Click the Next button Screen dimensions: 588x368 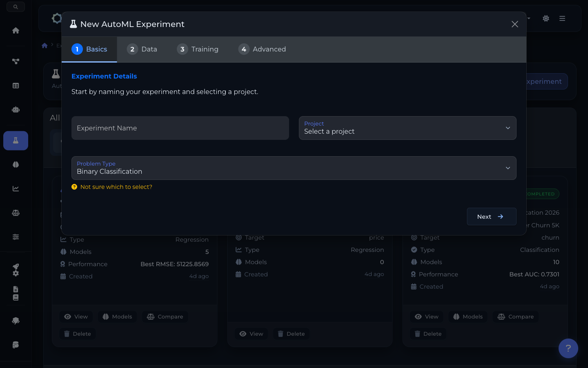click(491, 217)
